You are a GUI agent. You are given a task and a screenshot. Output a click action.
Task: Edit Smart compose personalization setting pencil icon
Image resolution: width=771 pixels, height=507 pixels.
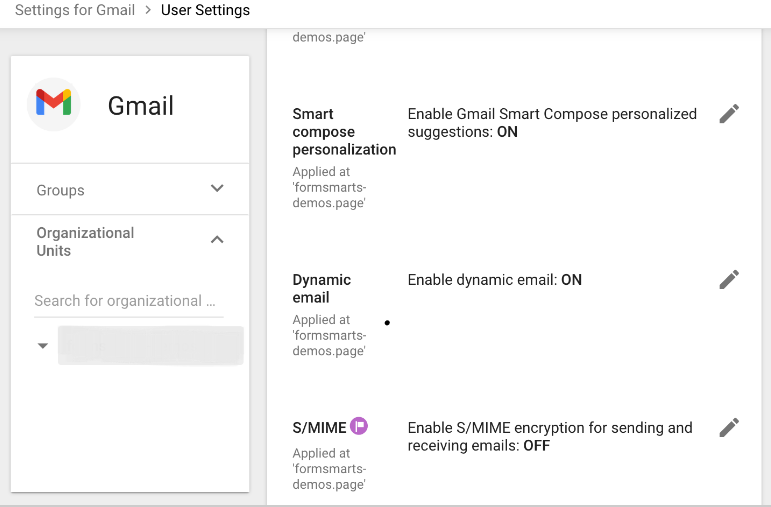(729, 114)
